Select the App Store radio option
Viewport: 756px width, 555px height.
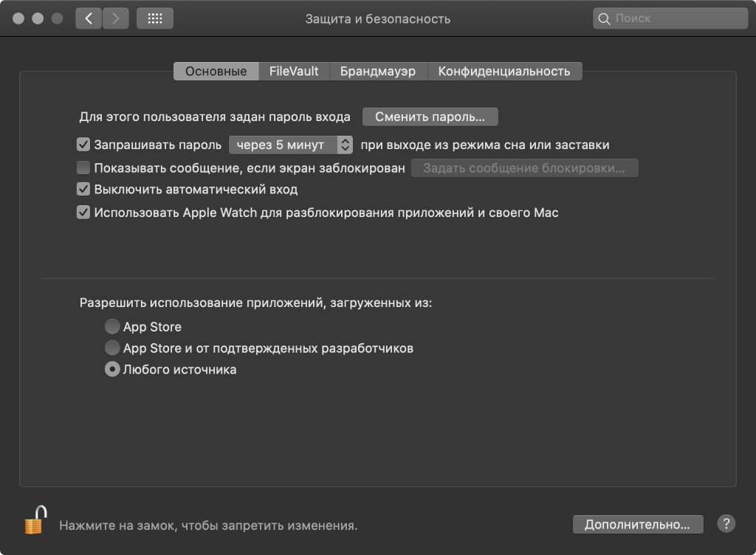(x=112, y=326)
